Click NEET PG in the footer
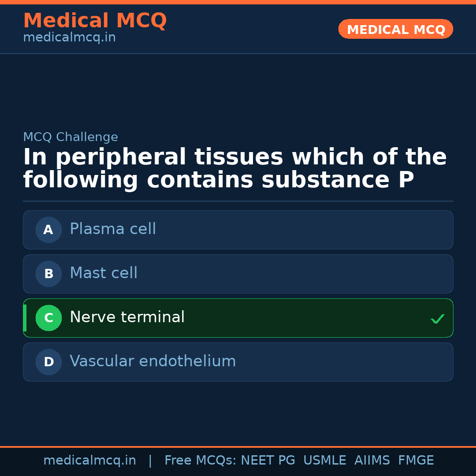The width and height of the screenshot is (476, 476). pyautogui.click(x=268, y=461)
